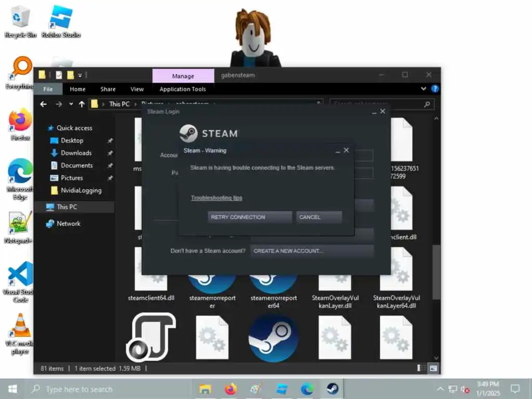Click This PC in the address bar
The height and width of the screenshot is (399, 532).
[119, 104]
